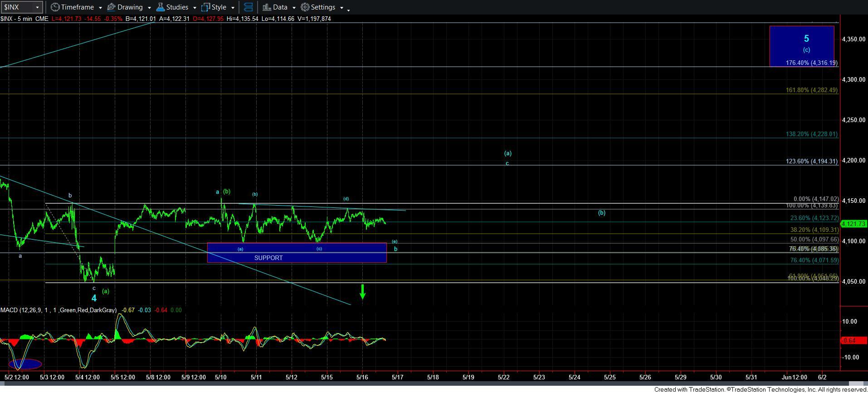
Task: Open the Data menu
Action: coord(279,7)
